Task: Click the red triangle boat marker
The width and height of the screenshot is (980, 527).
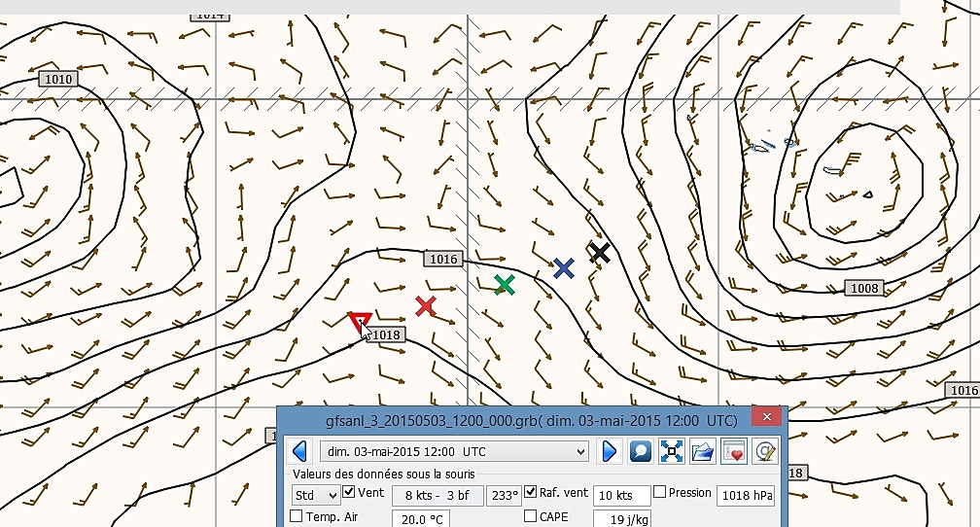Action: (x=361, y=323)
